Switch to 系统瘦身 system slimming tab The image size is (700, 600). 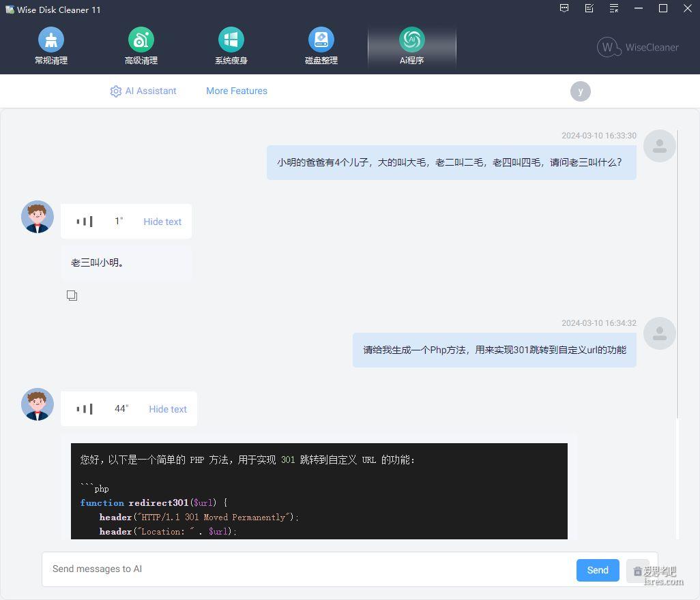pyautogui.click(x=231, y=46)
